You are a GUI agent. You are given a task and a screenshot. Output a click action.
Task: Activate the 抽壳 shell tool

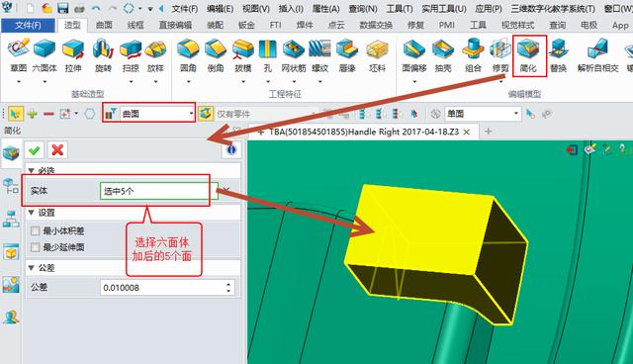coord(443,55)
